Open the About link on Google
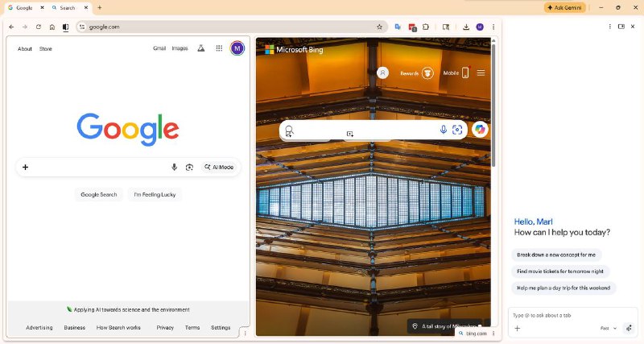The image size is (644, 344). click(x=25, y=48)
